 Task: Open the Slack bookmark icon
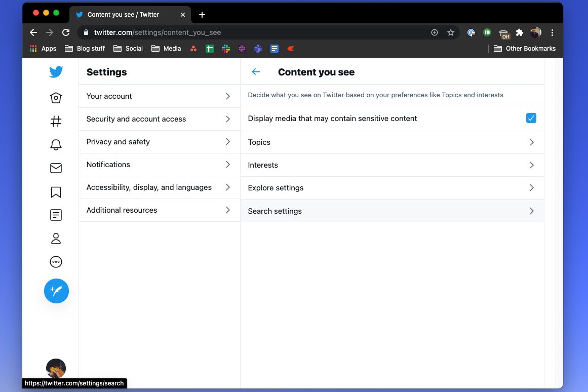(x=226, y=49)
